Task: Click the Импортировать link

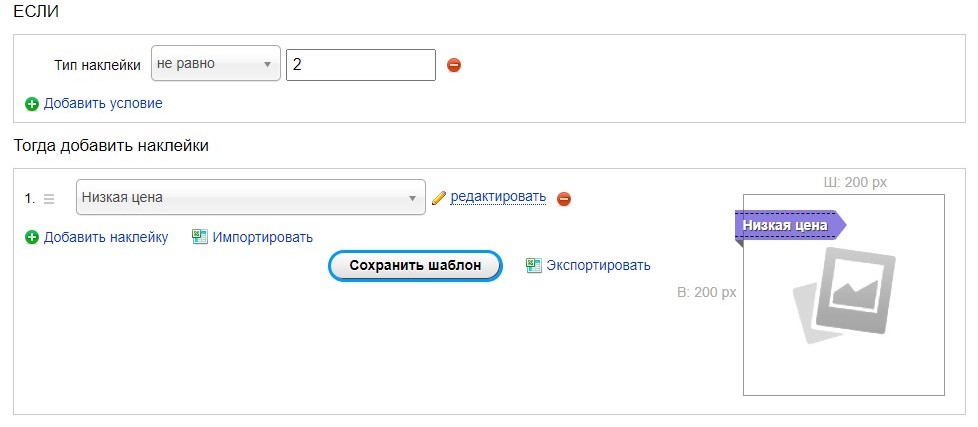Action: [263, 237]
